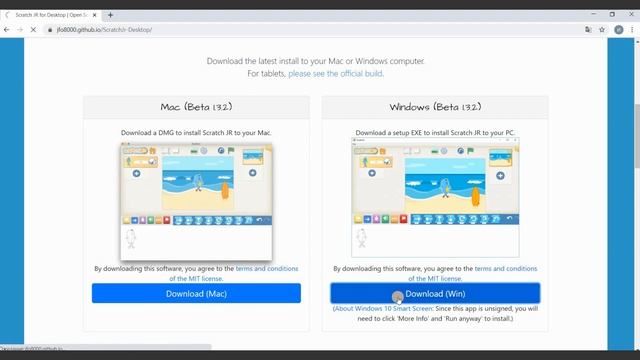Open the Mac terms and conditions MIT license link

(233, 273)
